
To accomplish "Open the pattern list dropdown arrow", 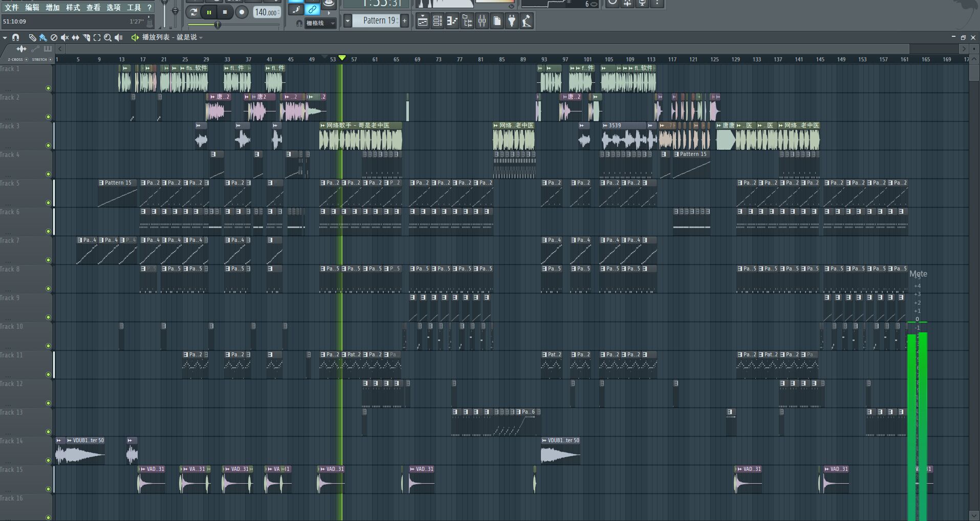I will 348,20.
